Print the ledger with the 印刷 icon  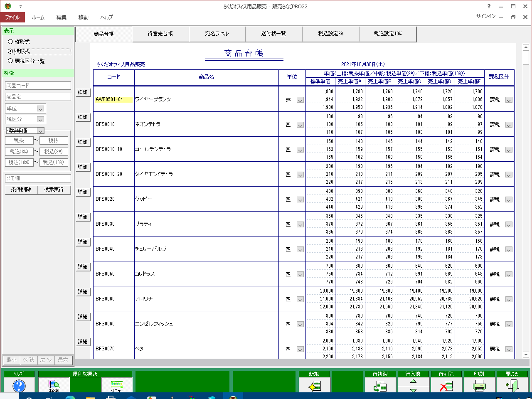[479, 386]
